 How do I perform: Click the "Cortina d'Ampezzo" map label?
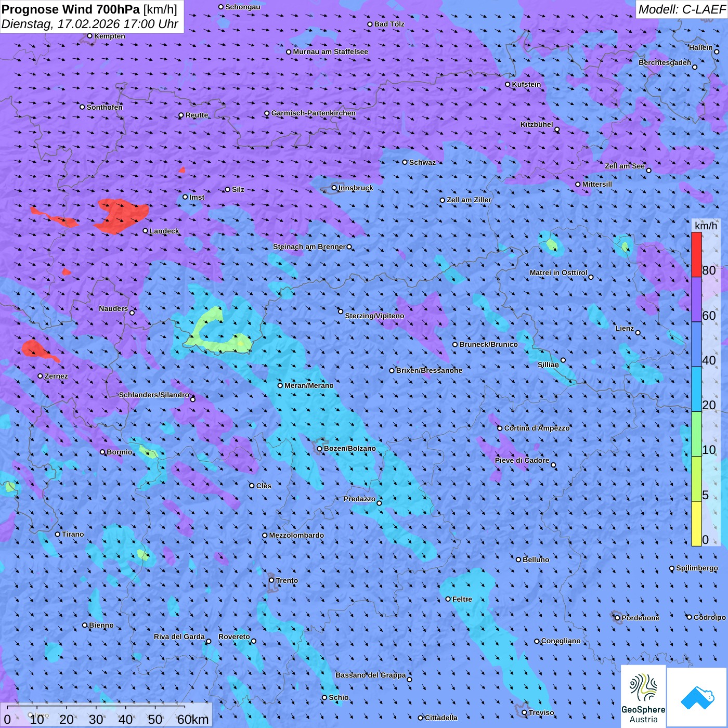click(x=537, y=428)
